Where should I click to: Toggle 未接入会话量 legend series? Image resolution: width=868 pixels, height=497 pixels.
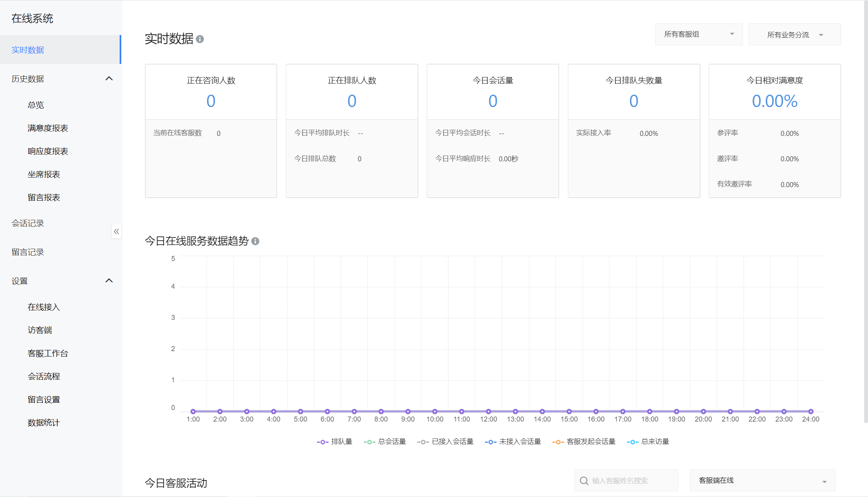pos(513,442)
